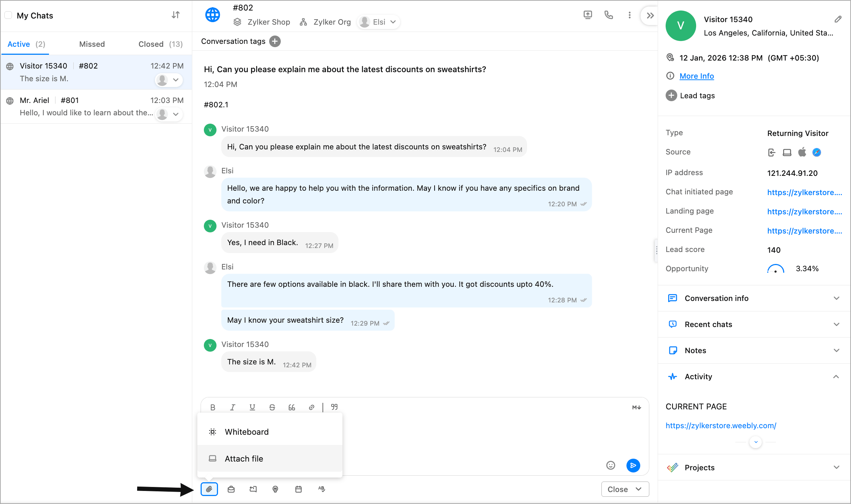This screenshot has height=504, width=851.
Task: Start screen share from the header
Action: pyautogui.click(x=588, y=15)
